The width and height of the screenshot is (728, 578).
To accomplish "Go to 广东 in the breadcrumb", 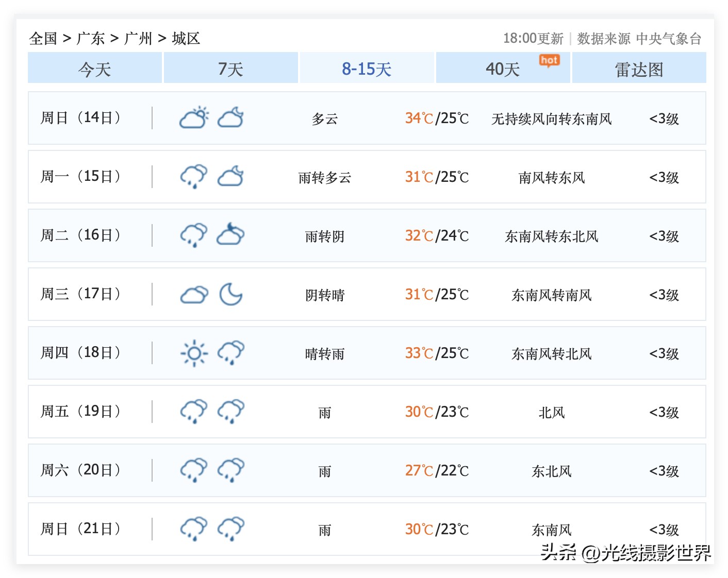I will [x=91, y=39].
